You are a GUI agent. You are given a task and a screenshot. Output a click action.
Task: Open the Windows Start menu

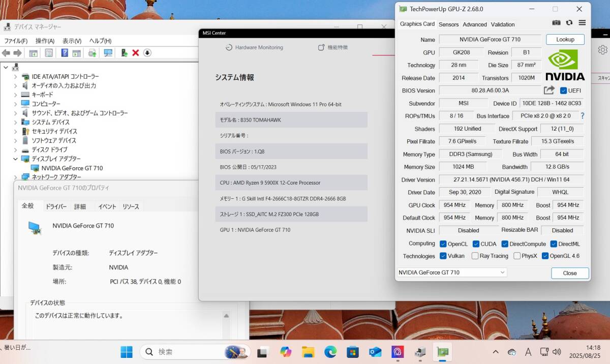point(127,352)
